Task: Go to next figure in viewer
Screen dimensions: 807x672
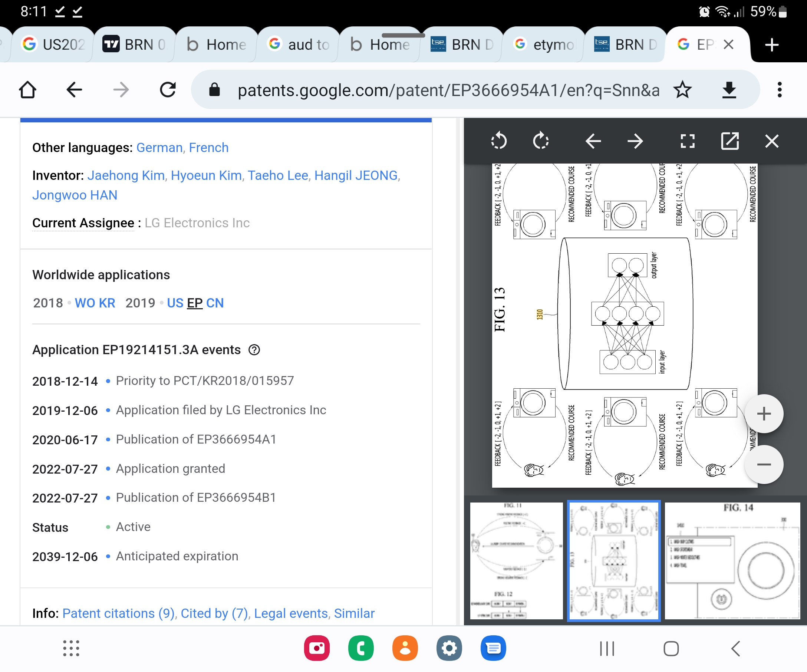Action: pyautogui.click(x=635, y=141)
